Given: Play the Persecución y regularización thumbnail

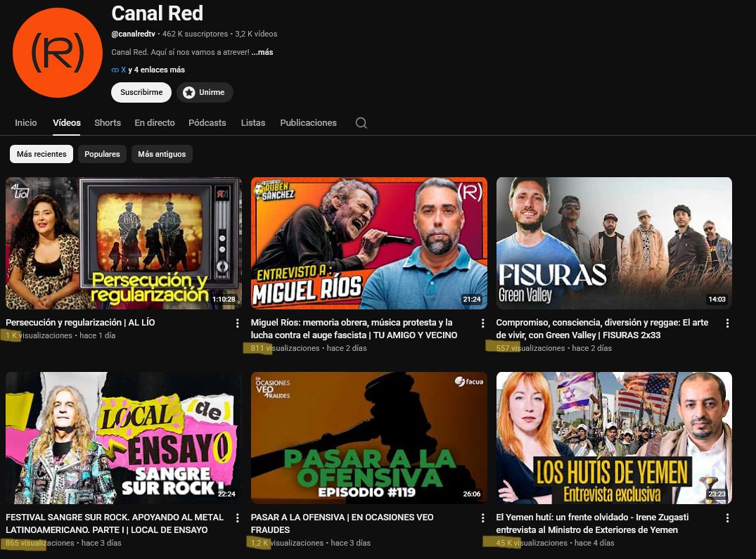Looking at the screenshot, I should [x=124, y=243].
